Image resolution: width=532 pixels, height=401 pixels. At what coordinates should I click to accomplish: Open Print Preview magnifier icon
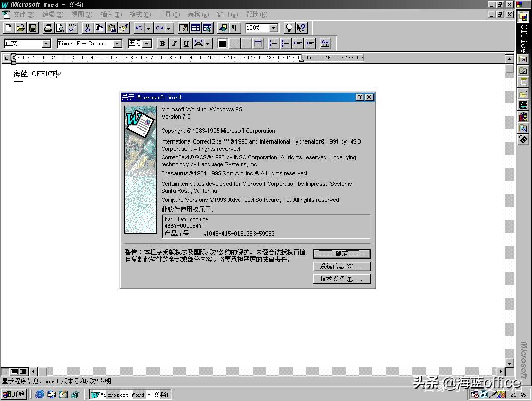[x=60, y=28]
